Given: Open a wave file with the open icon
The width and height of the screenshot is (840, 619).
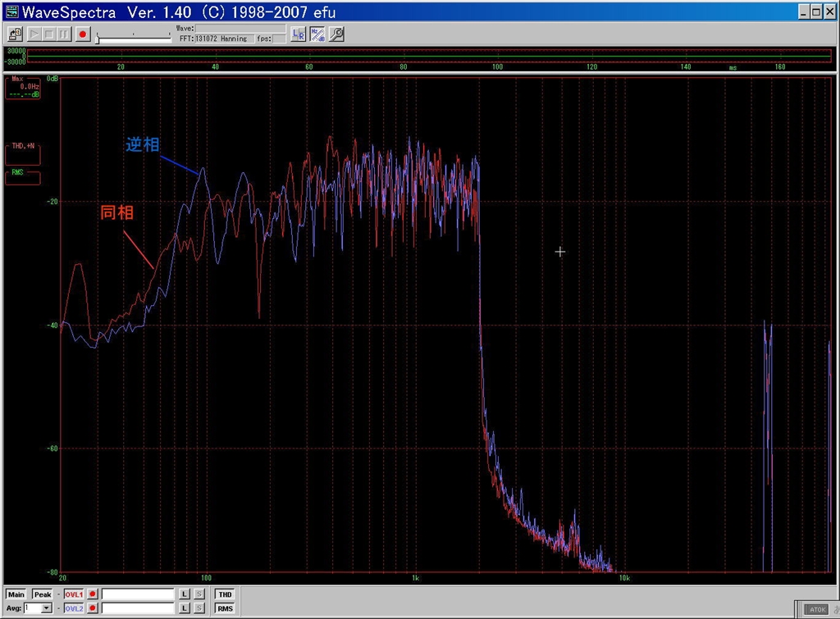Looking at the screenshot, I should pyautogui.click(x=15, y=34).
